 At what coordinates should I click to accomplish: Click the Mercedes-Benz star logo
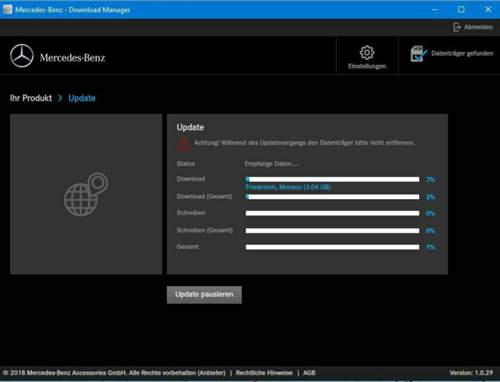pyautogui.click(x=22, y=56)
